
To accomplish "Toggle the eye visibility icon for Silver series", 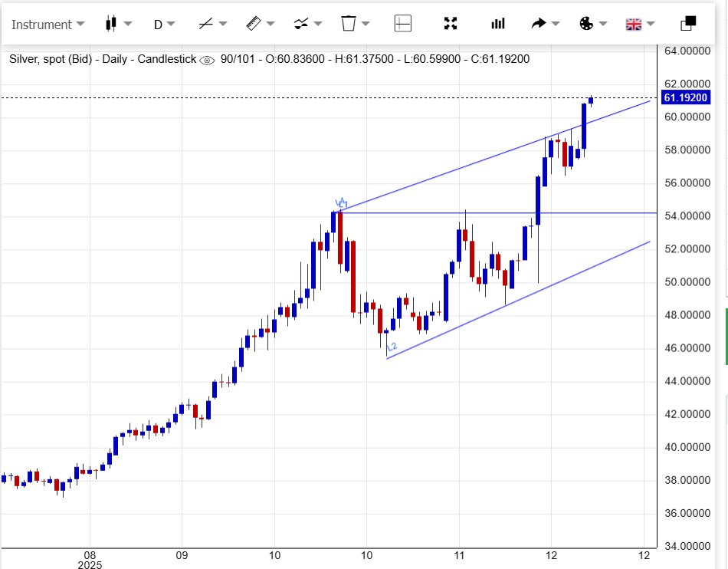I will tap(207, 60).
